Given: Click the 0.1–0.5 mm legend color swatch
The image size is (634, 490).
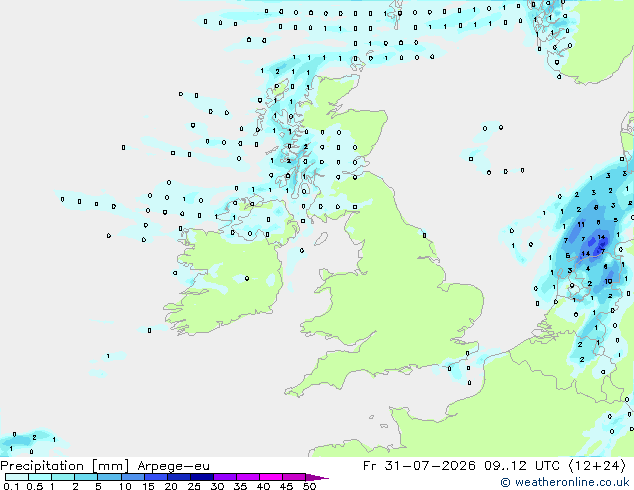Looking at the screenshot, I should (17, 477).
